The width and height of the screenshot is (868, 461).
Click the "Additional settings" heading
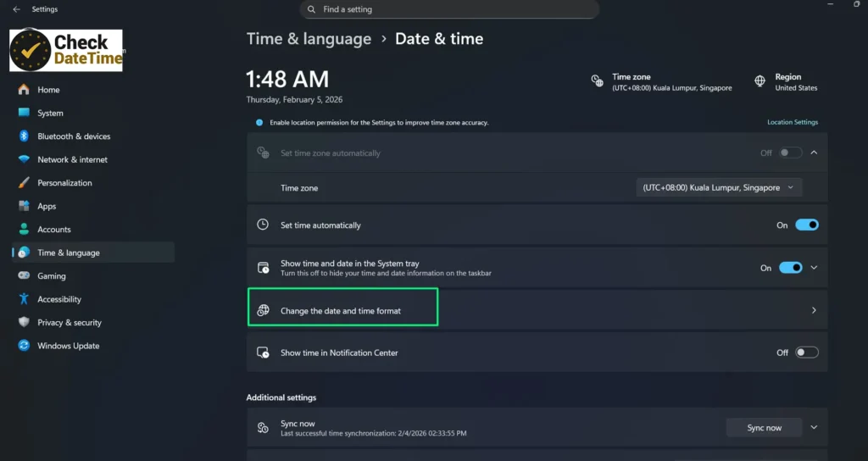tap(281, 397)
